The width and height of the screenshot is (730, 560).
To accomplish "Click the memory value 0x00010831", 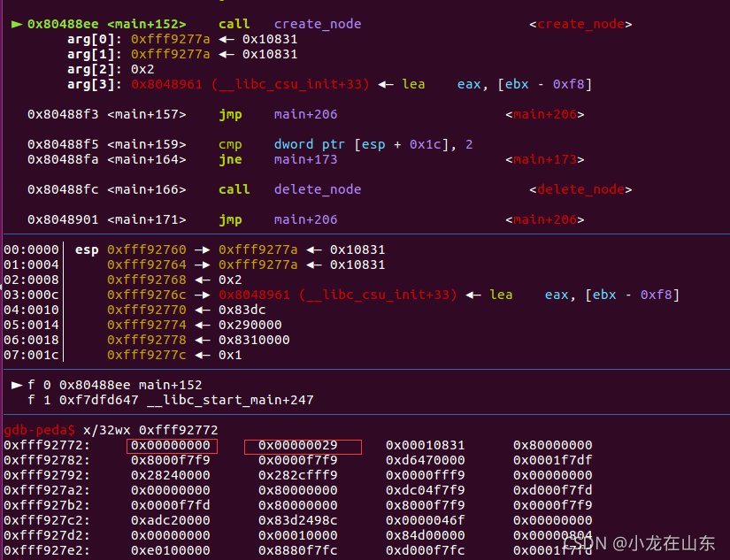I will tap(425, 446).
